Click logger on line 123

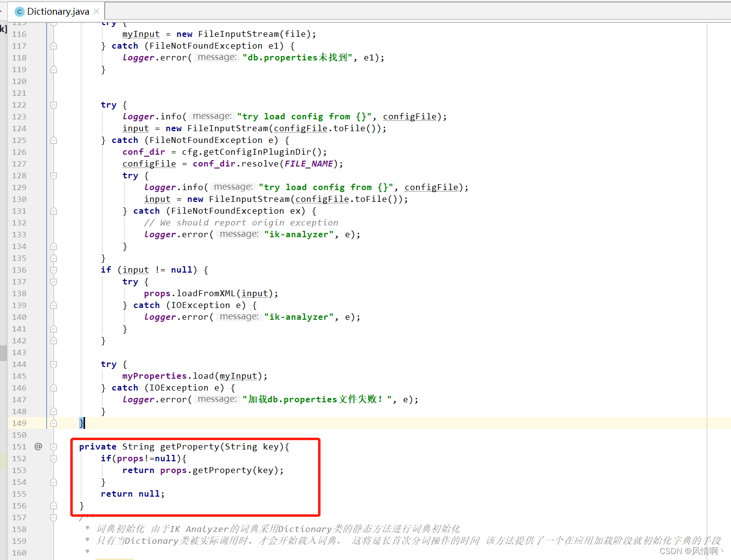point(139,116)
